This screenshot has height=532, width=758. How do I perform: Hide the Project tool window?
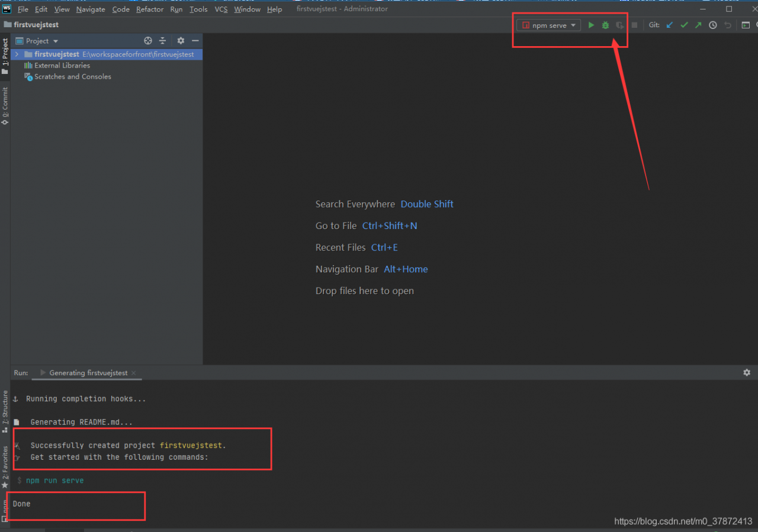click(195, 41)
